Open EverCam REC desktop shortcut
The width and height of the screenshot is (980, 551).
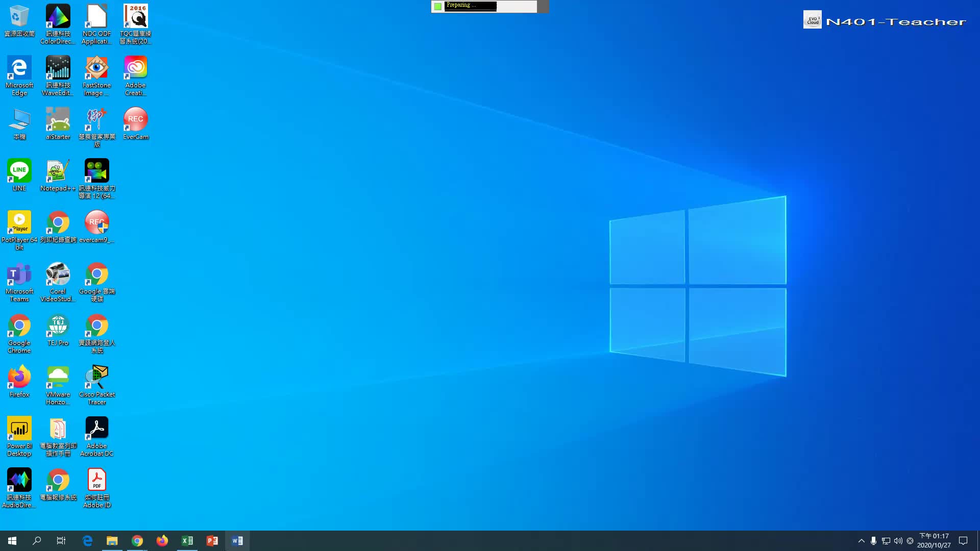135,123
